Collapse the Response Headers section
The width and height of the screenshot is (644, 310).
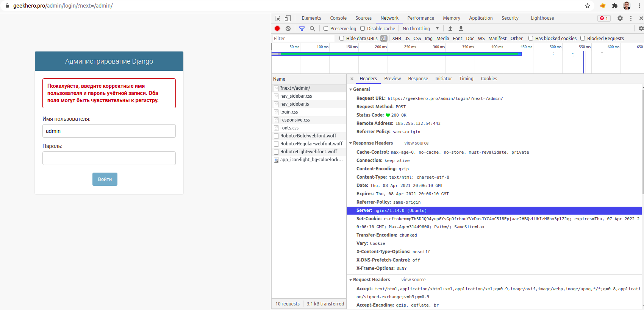(x=351, y=143)
